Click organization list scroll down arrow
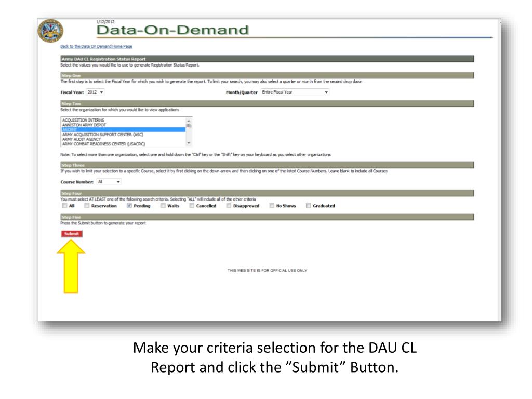 tap(189, 143)
